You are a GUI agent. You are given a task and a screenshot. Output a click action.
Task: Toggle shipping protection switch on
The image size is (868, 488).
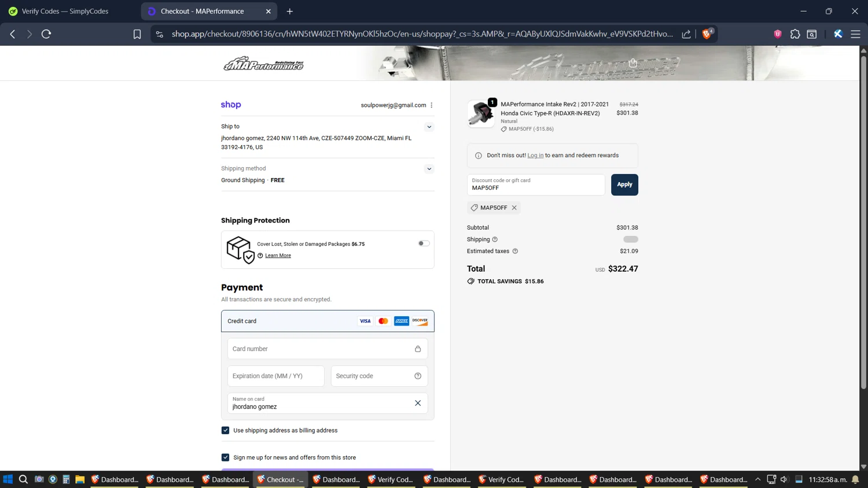tap(424, 243)
